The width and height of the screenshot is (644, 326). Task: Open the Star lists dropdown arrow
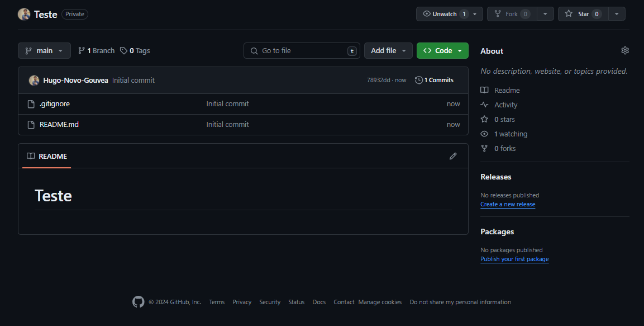point(616,14)
